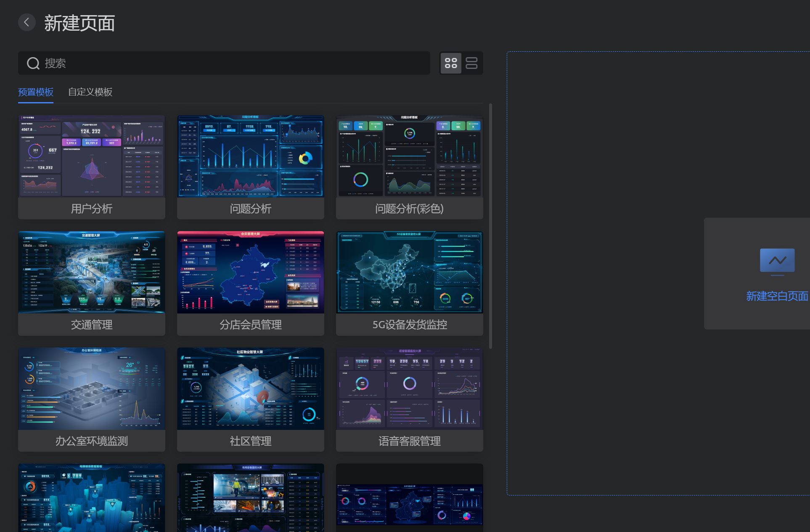Pick the 社区管理 template
The width and height of the screenshot is (810, 532).
[251, 389]
